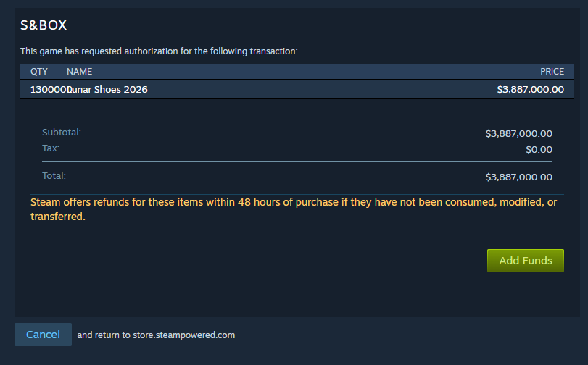Viewport: 588px width, 365px height.
Task: Select the Lunar Shoes 2026 item row
Action: pos(297,90)
